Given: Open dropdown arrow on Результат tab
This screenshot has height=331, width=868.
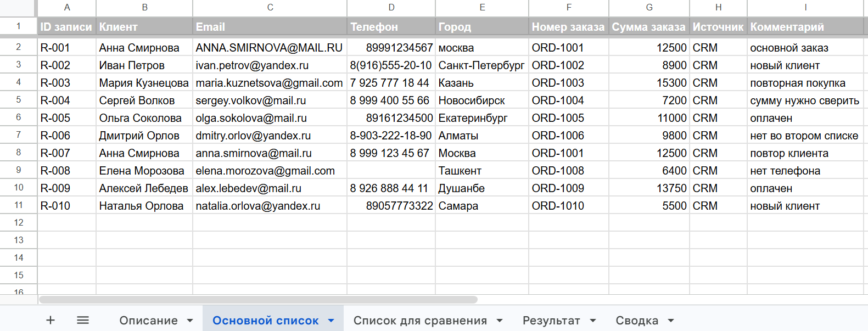Looking at the screenshot, I should pyautogui.click(x=593, y=321).
